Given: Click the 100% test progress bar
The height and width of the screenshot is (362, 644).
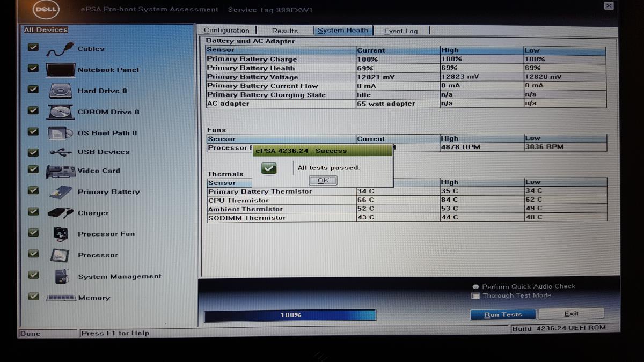Looking at the screenshot, I should tap(290, 315).
